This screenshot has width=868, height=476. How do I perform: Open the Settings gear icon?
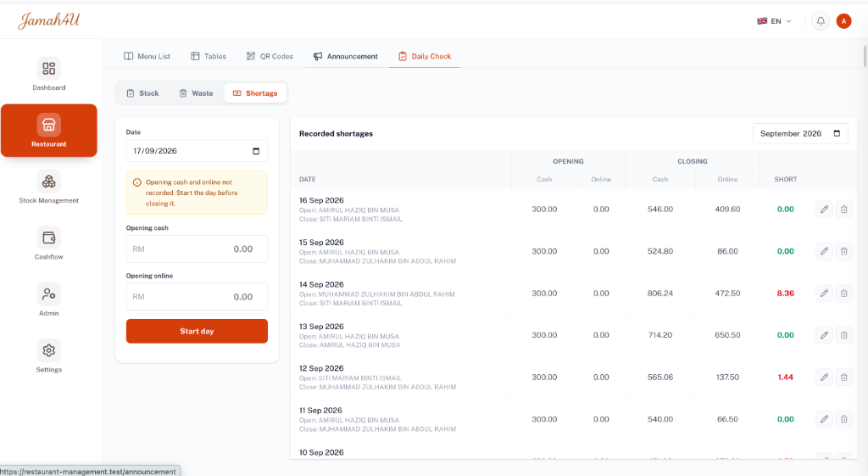(48, 350)
